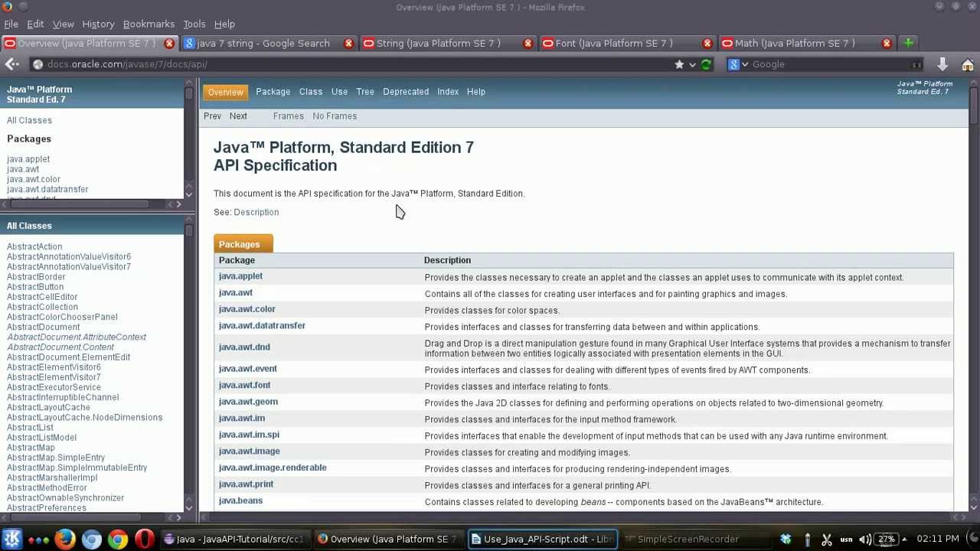The image size is (980, 551).
Task: Select the Package navigation link
Action: click(273, 92)
